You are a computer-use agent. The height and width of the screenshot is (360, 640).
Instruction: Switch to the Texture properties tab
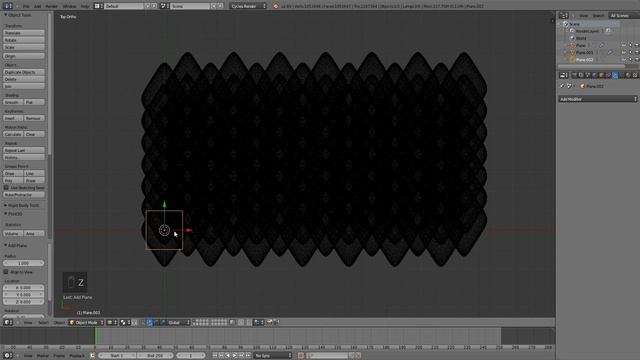(x=635, y=75)
